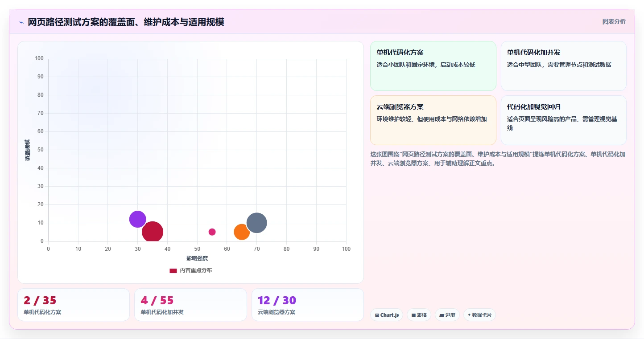Select the 数据卡片 tag

coord(479,315)
